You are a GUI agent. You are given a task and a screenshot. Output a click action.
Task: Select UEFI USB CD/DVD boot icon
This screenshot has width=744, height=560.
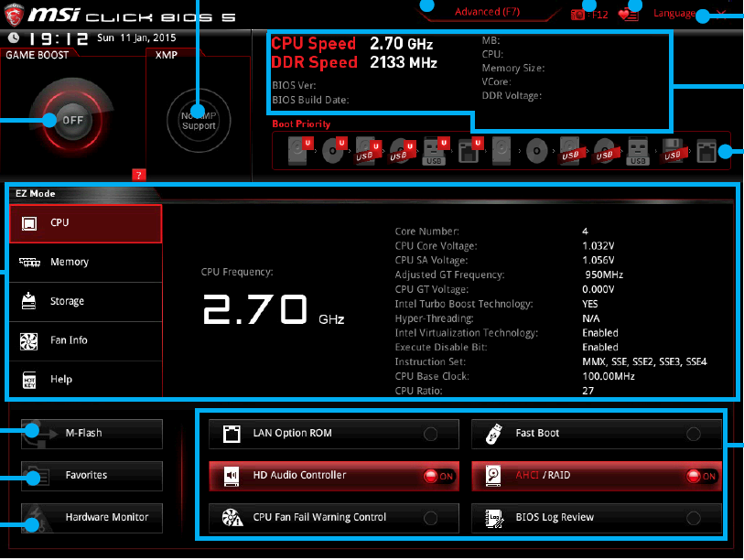pos(403,151)
